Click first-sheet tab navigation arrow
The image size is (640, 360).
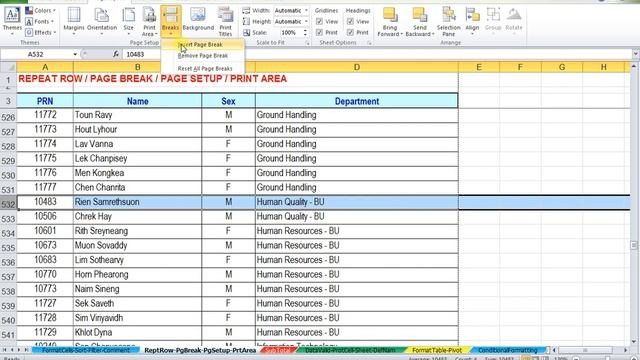coord(4,350)
